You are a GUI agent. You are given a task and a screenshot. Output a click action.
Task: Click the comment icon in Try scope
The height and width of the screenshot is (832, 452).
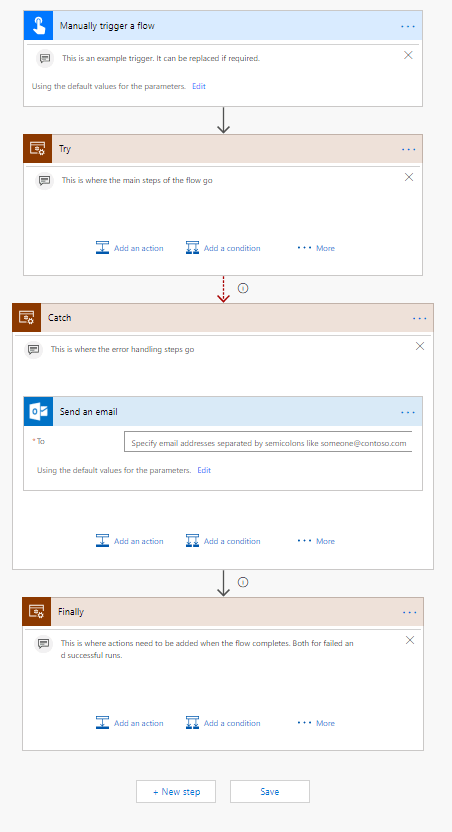pyautogui.click(x=45, y=180)
